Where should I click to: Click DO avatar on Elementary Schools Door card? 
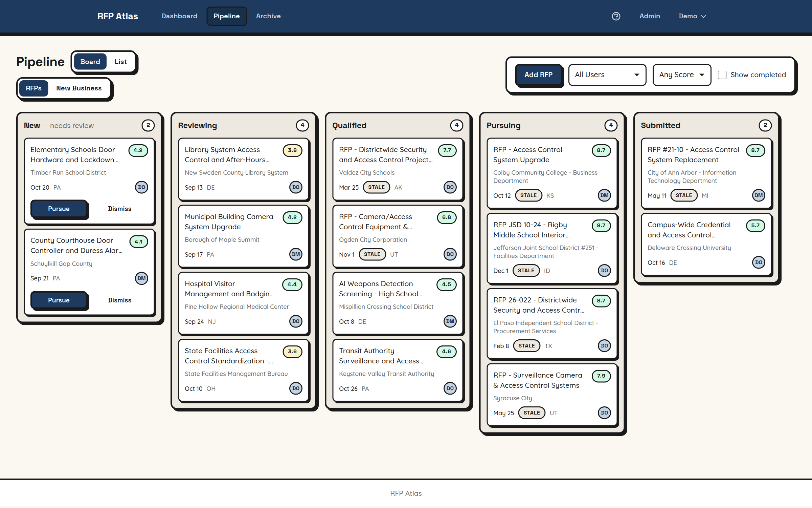point(141,187)
